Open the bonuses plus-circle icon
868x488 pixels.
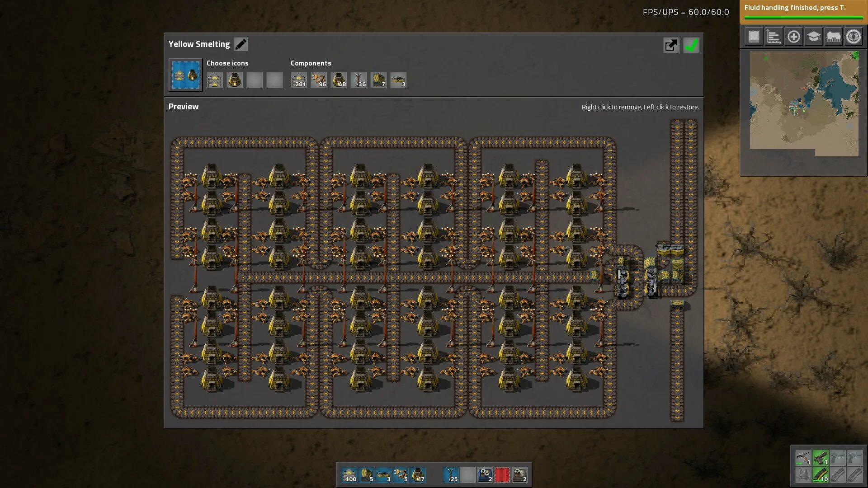click(x=793, y=37)
